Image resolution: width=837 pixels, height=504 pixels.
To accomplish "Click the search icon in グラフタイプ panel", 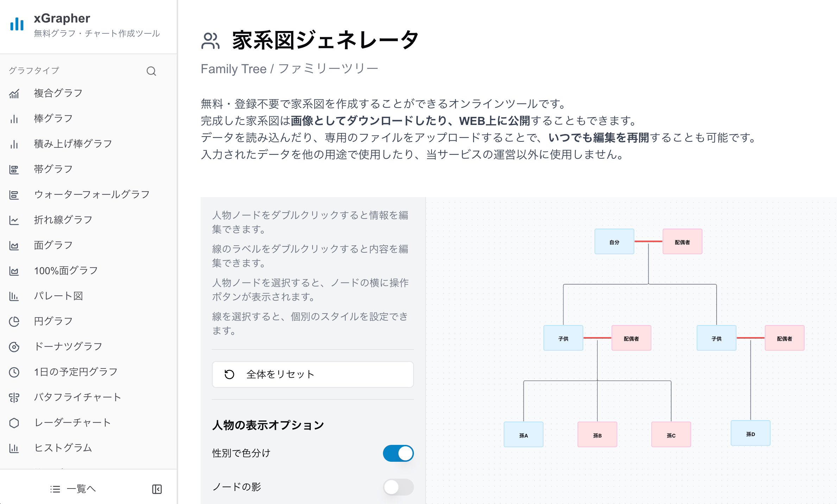I will pos(151,71).
